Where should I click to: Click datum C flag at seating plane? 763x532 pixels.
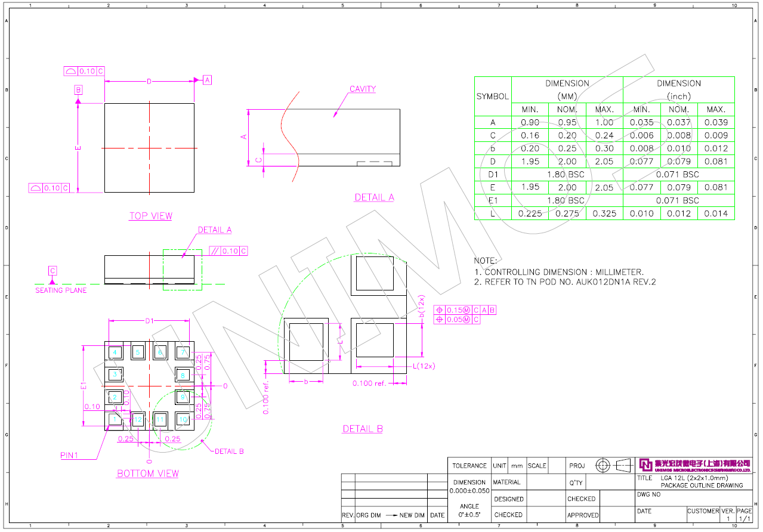coord(52,271)
